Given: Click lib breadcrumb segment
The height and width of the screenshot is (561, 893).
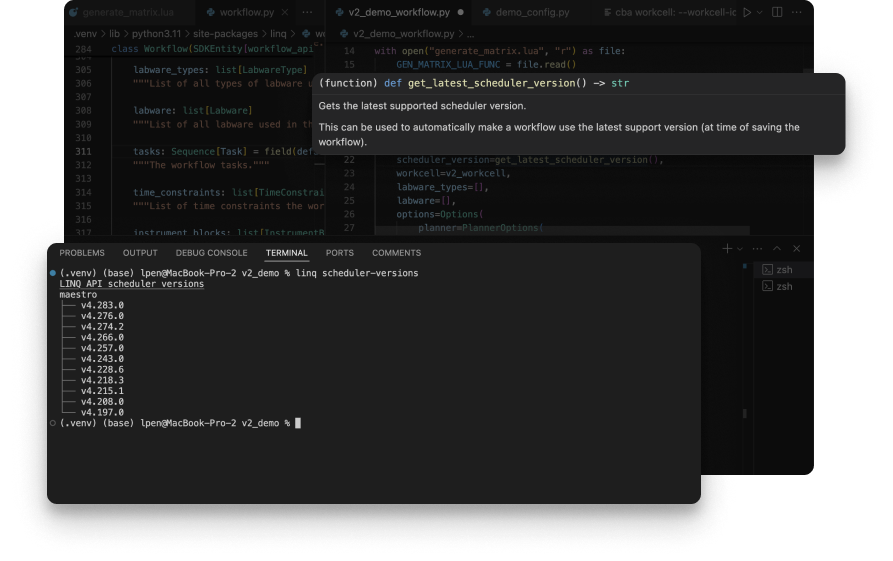Looking at the screenshot, I should coord(114,34).
